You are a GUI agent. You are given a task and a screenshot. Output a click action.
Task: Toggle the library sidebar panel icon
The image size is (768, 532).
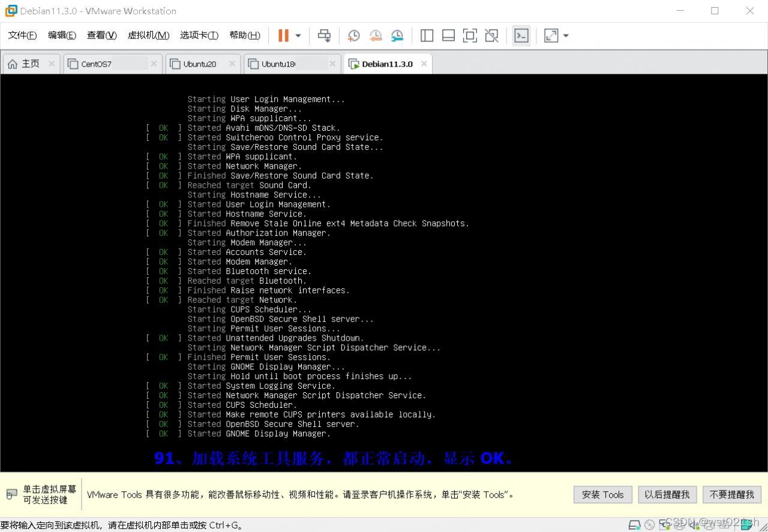tap(427, 35)
